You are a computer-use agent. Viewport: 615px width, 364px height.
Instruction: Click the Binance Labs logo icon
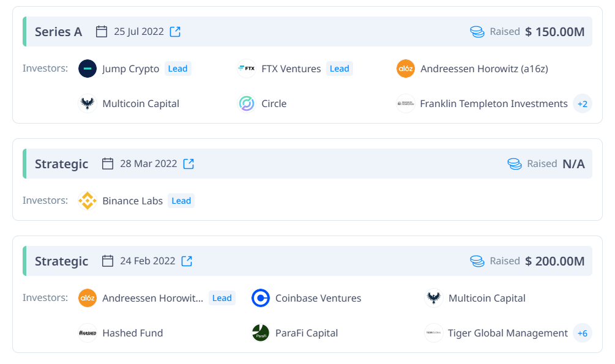pos(88,201)
